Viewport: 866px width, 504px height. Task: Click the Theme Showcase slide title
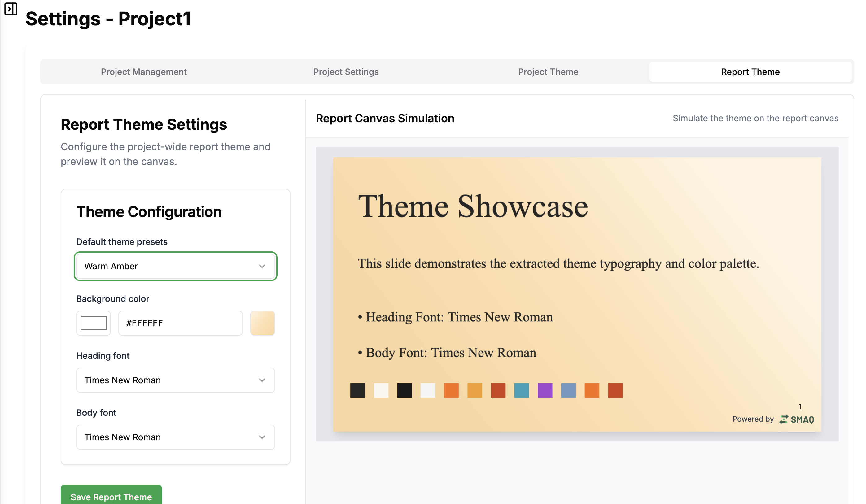(x=473, y=206)
